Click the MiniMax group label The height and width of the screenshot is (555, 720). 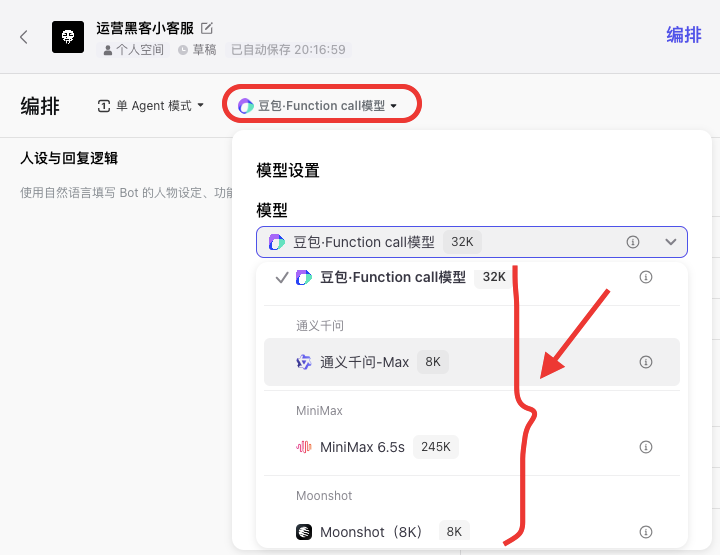click(319, 411)
